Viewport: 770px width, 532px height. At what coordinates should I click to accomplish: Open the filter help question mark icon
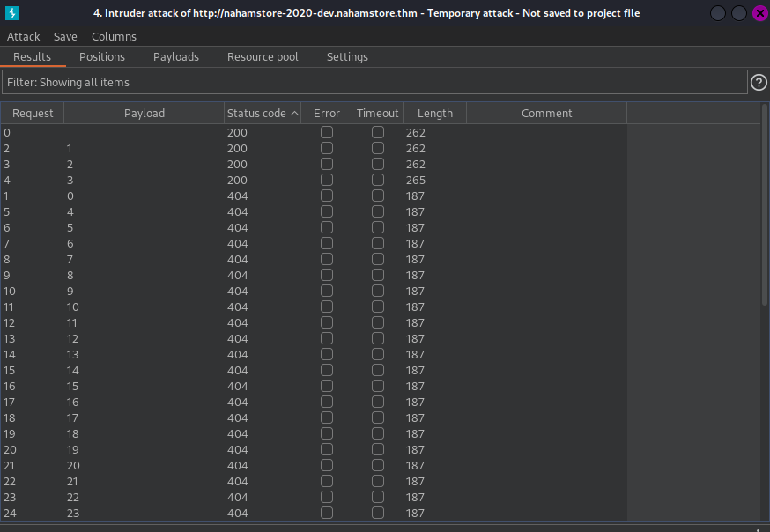pyautogui.click(x=759, y=82)
